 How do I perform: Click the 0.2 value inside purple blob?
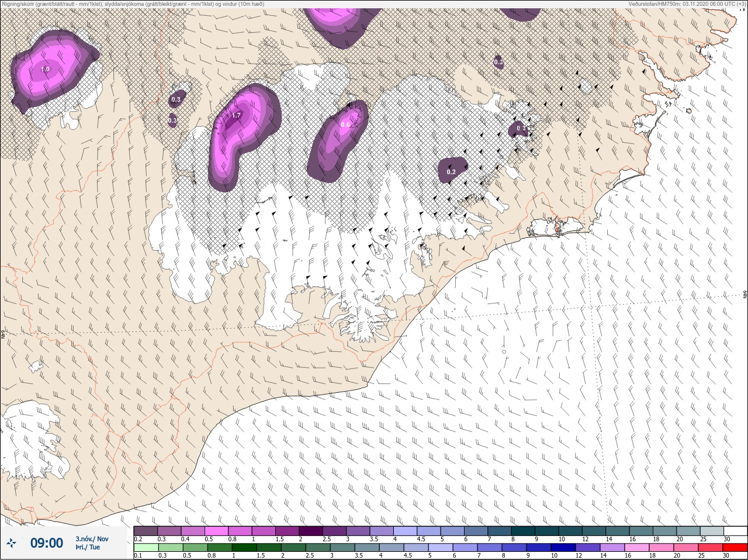coord(451,172)
